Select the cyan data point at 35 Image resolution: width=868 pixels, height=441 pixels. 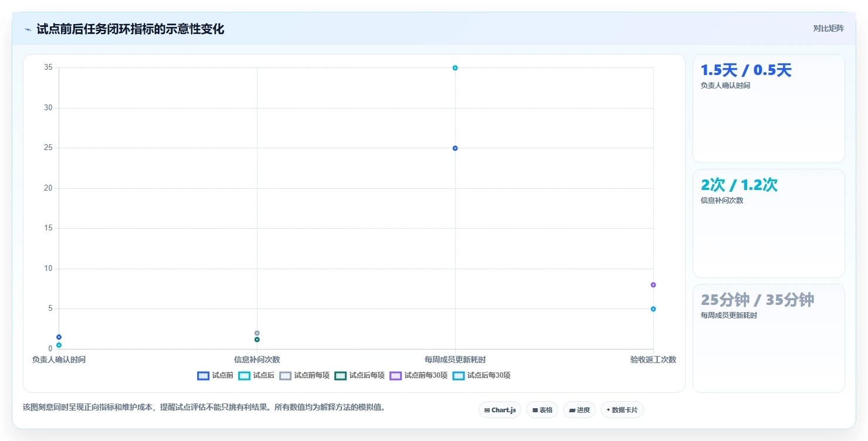pyautogui.click(x=455, y=68)
